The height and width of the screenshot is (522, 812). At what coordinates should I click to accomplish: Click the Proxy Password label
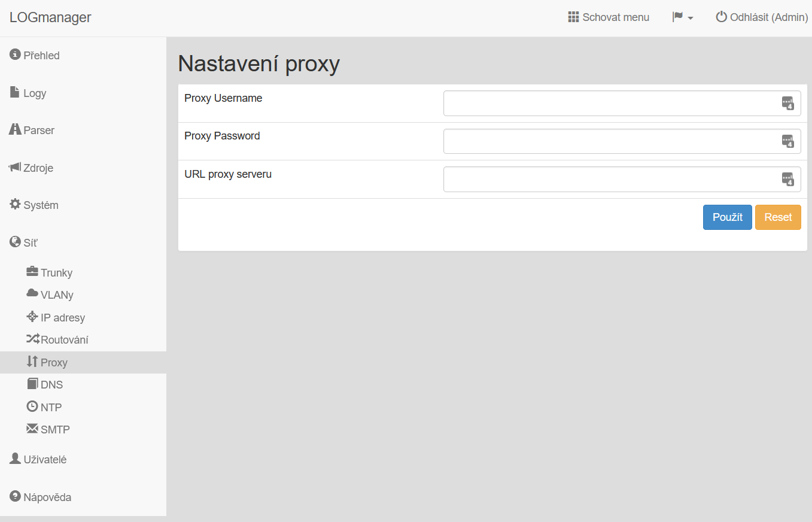tap(222, 136)
